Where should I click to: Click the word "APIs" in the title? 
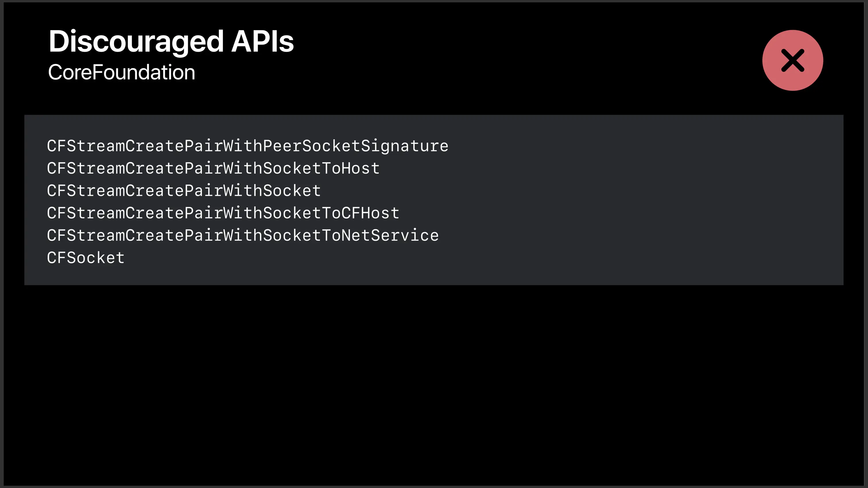click(262, 41)
